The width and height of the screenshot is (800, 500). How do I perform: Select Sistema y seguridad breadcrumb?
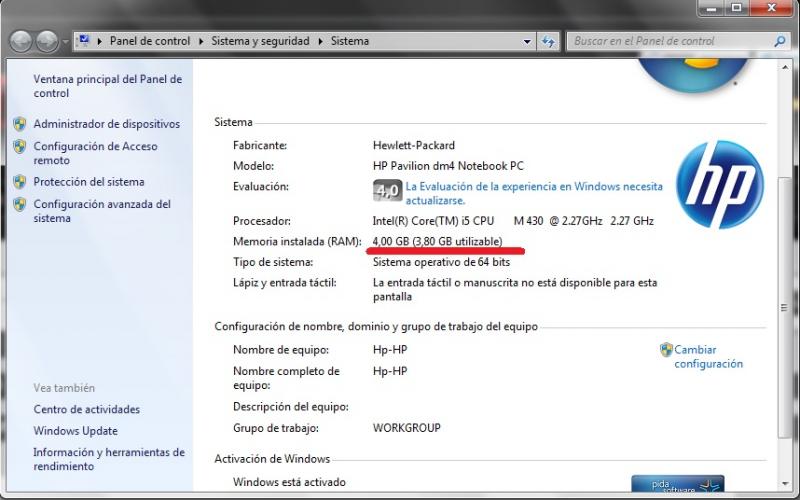click(x=260, y=41)
